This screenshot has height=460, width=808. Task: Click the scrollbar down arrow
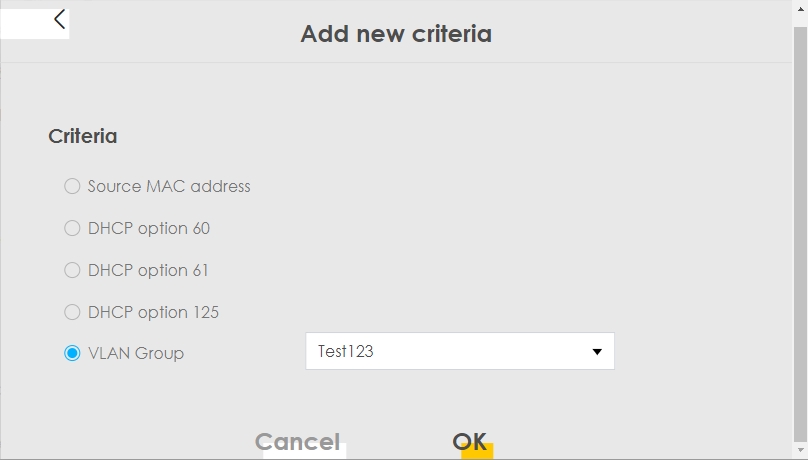[800, 452]
